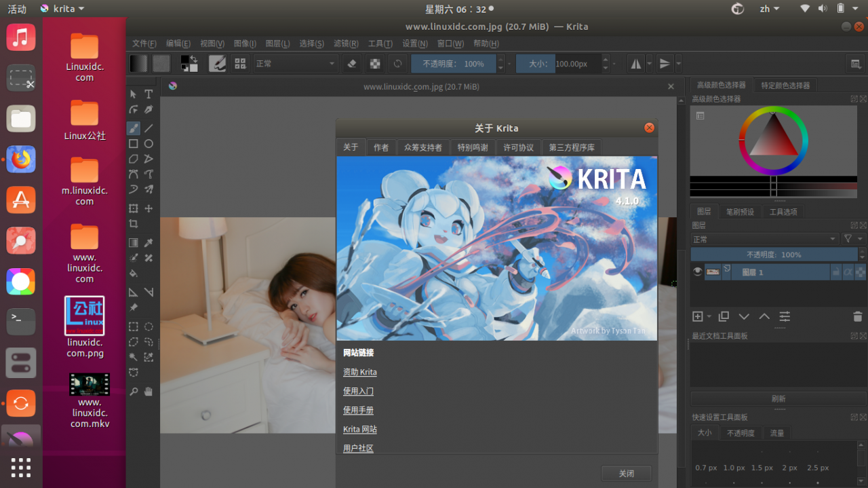Toggle eraser mode in the toolbar
Screen dimensions: 868x488
(351, 64)
